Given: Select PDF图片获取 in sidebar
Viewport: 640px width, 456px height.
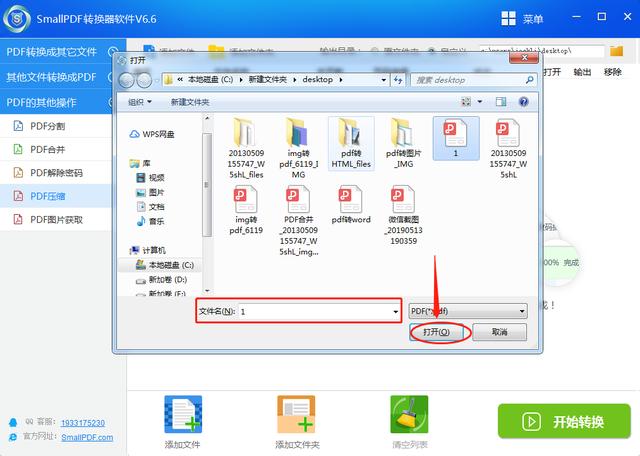Looking at the screenshot, I should [x=56, y=220].
